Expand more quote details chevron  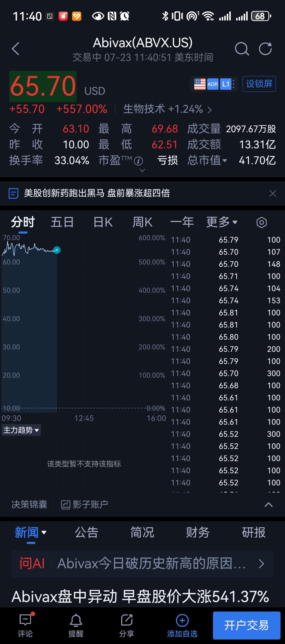tap(142, 171)
